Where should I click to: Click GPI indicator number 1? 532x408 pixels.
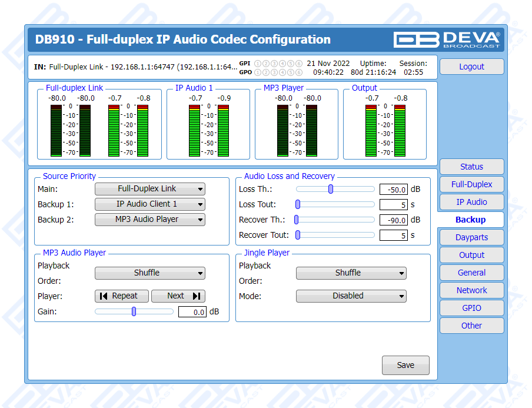[258, 63]
